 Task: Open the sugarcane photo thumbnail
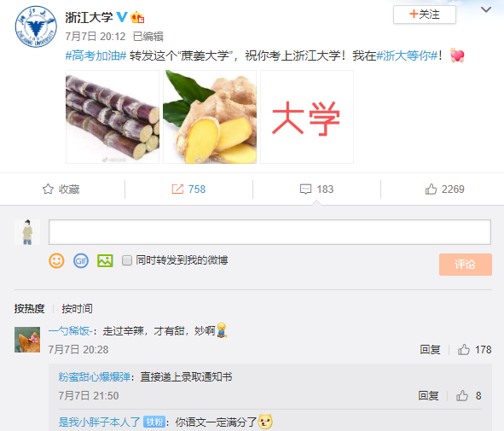[113, 117]
